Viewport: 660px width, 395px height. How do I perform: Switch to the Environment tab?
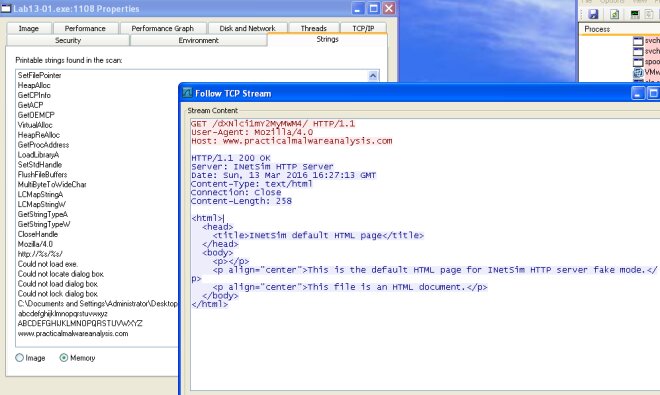tap(199, 40)
